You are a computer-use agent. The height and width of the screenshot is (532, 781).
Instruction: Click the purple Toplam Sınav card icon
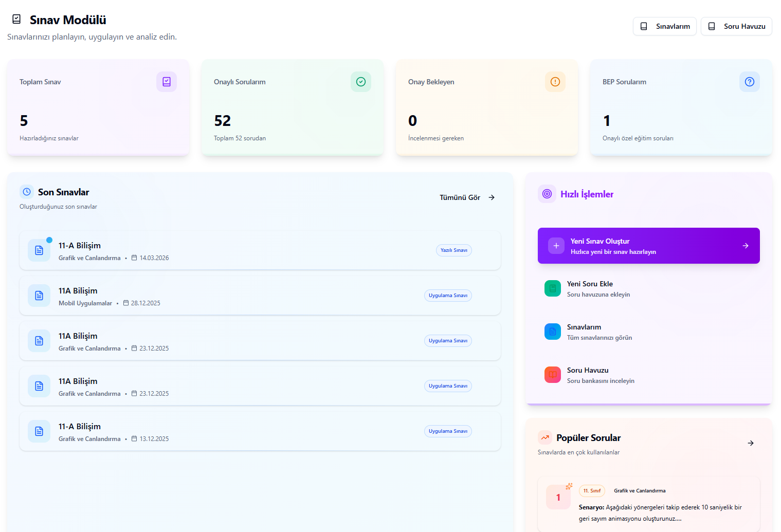click(167, 82)
